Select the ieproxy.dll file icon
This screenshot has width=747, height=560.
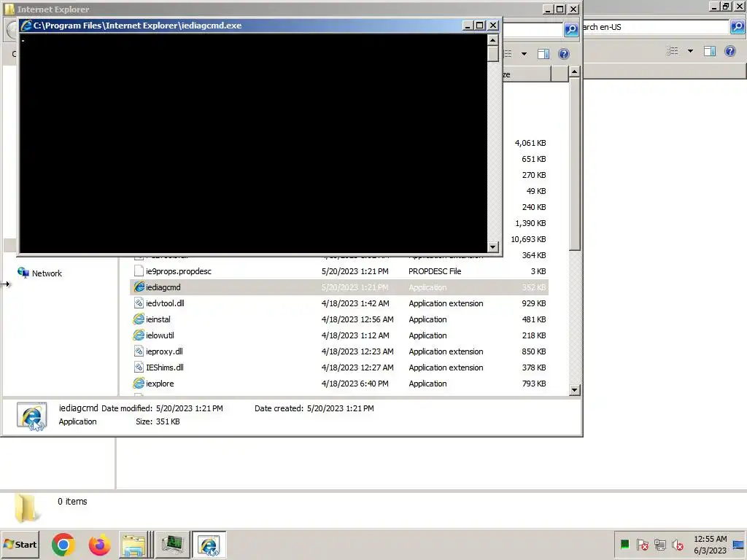pos(139,351)
